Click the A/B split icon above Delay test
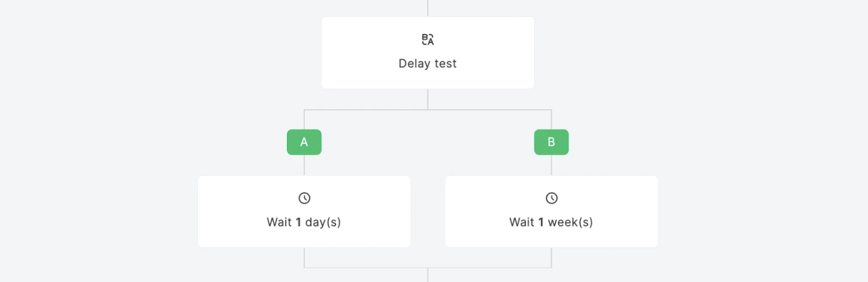Image resolution: width=868 pixels, height=282 pixels. [427, 40]
